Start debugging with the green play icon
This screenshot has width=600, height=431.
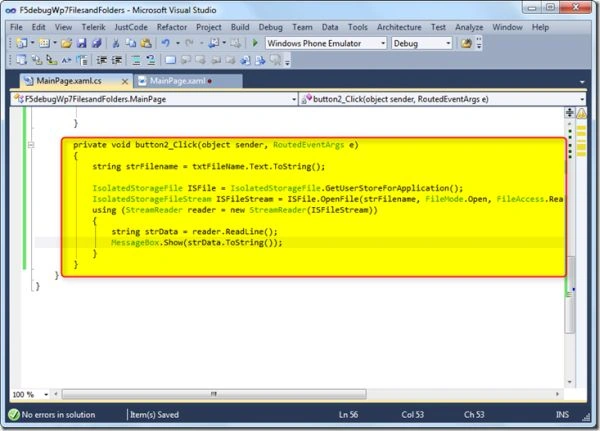coord(255,43)
